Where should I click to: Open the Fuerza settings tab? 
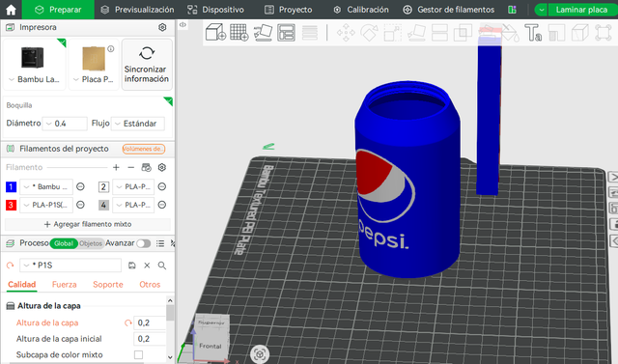65,285
